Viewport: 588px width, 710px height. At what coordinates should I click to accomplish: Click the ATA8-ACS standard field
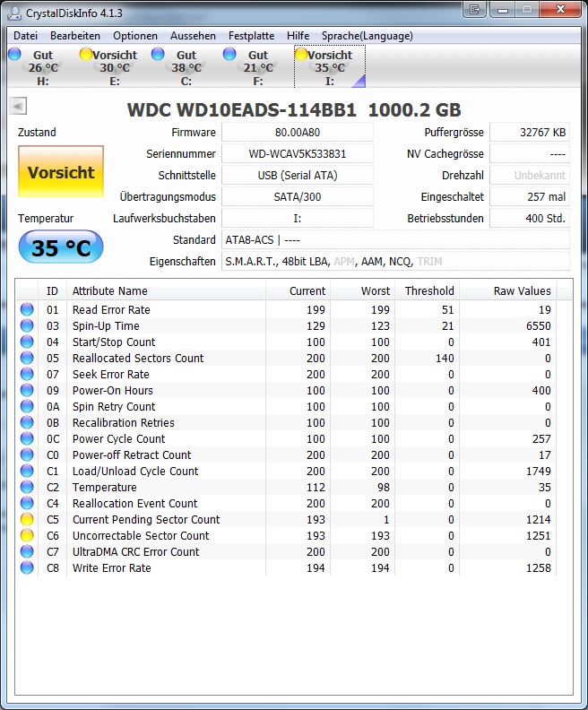[395, 239]
